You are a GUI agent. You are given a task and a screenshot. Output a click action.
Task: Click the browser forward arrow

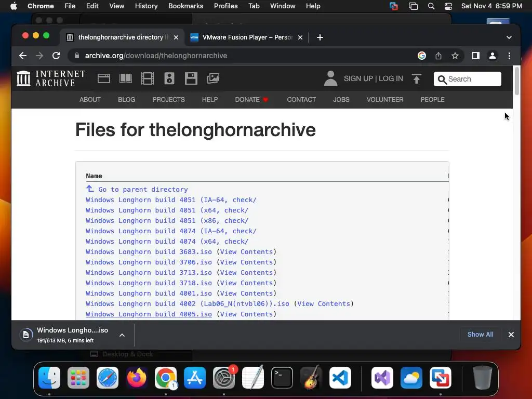(39, 56)
